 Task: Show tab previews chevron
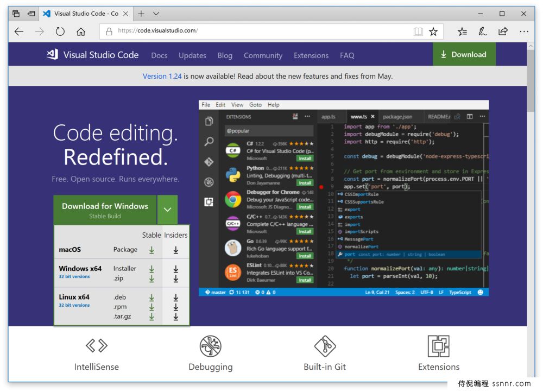pos(156,14)
